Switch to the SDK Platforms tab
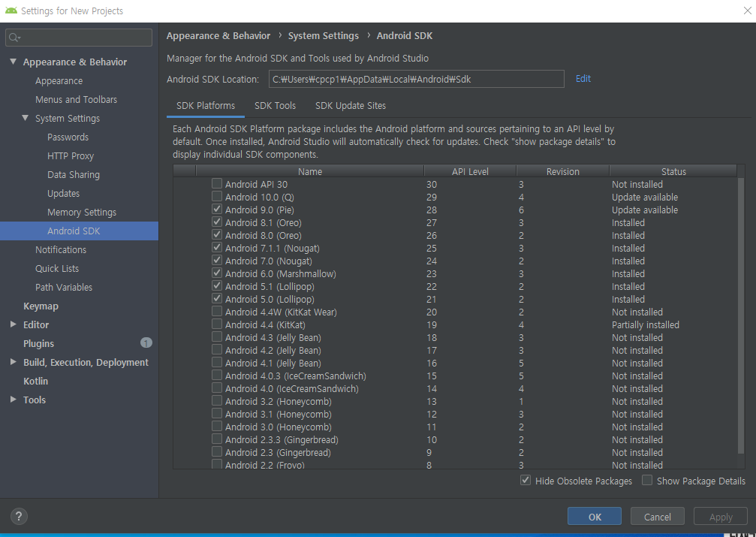The width and height of the screenshot is (756, 537). (206, 106)
